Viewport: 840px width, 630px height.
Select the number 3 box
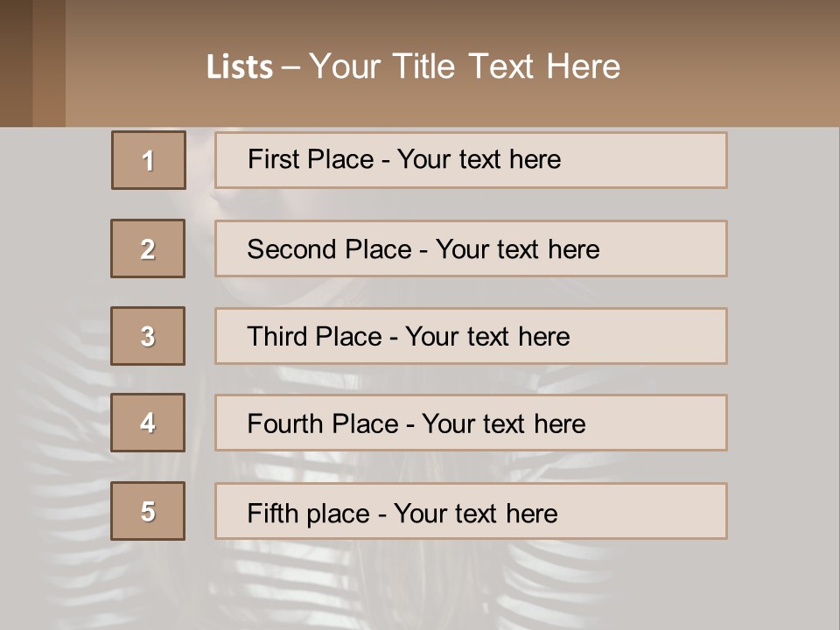pyautogui.click(x=148, y=336)
